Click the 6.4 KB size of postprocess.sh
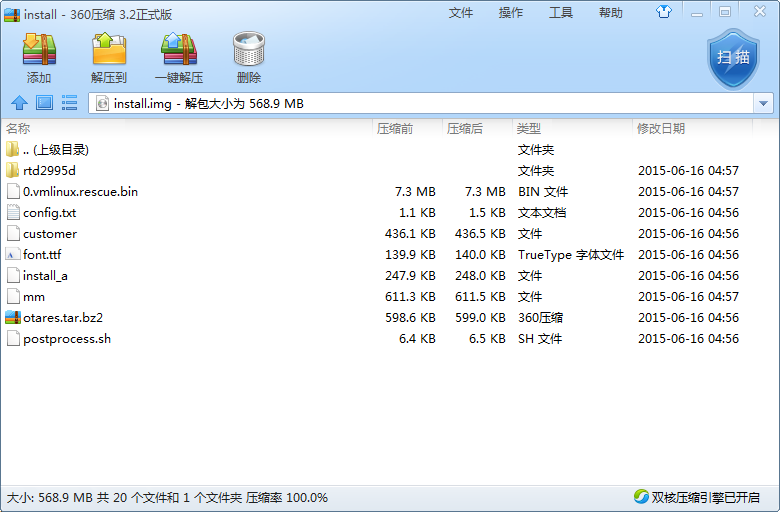 tap(417, 339)
